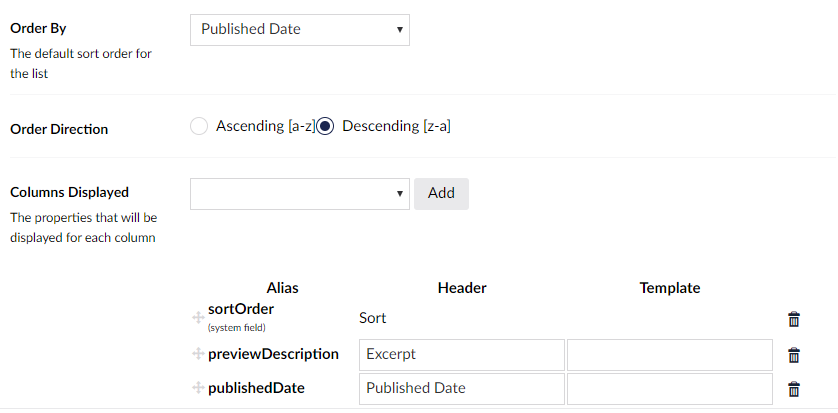Delete the previewDescription column row
838x413 pixels.
(794, 355)
